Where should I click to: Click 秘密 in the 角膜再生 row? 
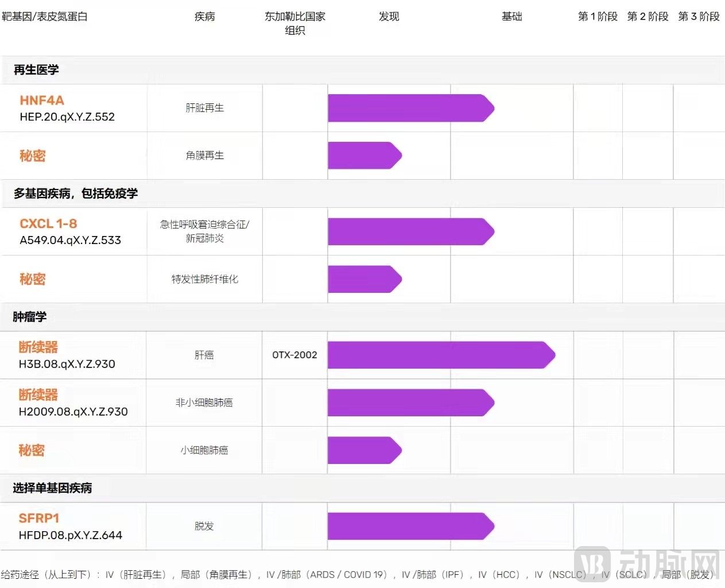click(33, 156)
